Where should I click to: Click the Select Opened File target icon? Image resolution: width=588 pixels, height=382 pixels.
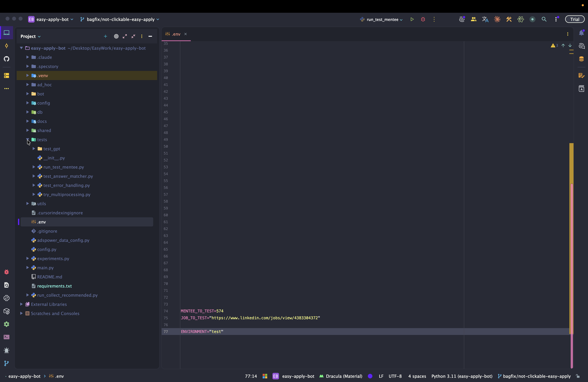point(116,36)
